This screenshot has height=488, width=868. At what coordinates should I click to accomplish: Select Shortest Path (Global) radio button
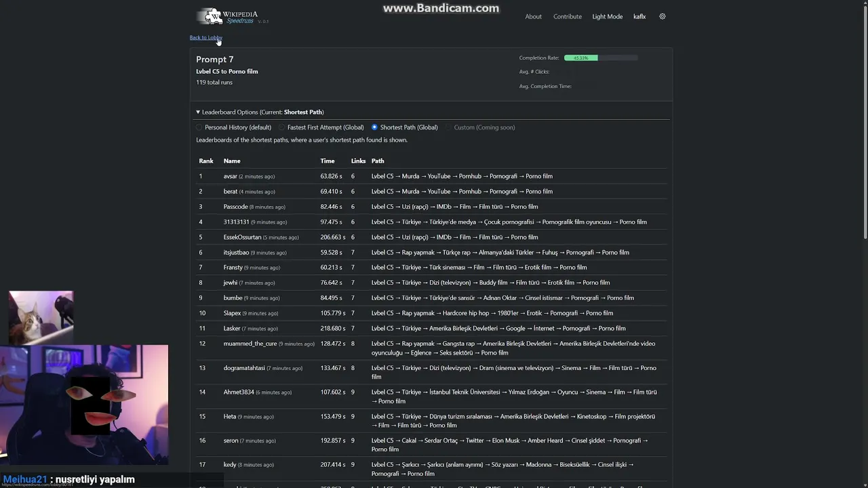(374, 127)
